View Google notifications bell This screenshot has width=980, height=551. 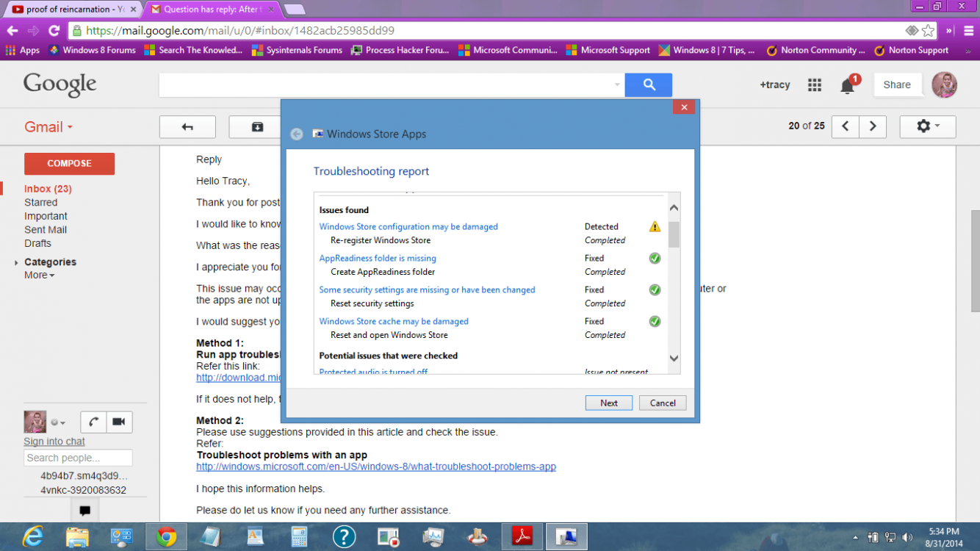pos(847,86)
